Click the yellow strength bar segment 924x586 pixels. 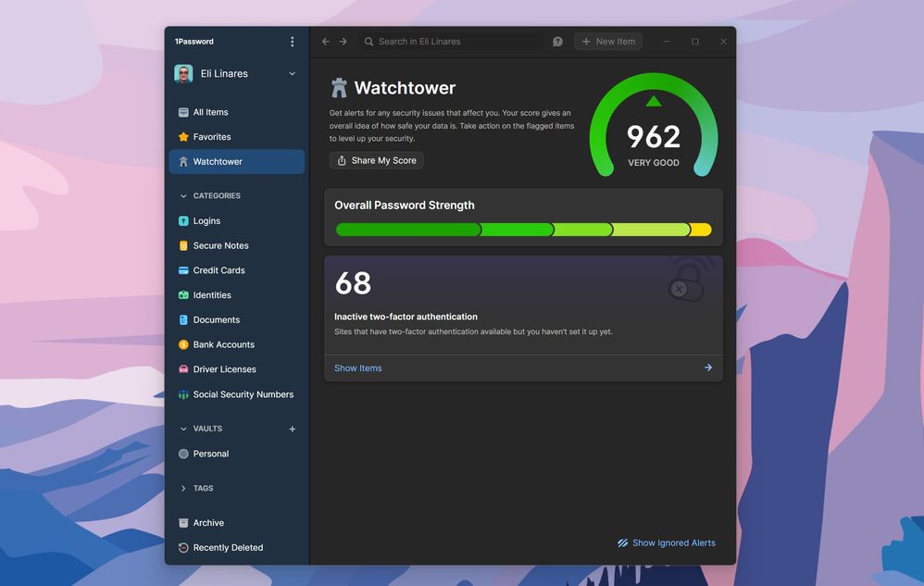coord(701,230)
